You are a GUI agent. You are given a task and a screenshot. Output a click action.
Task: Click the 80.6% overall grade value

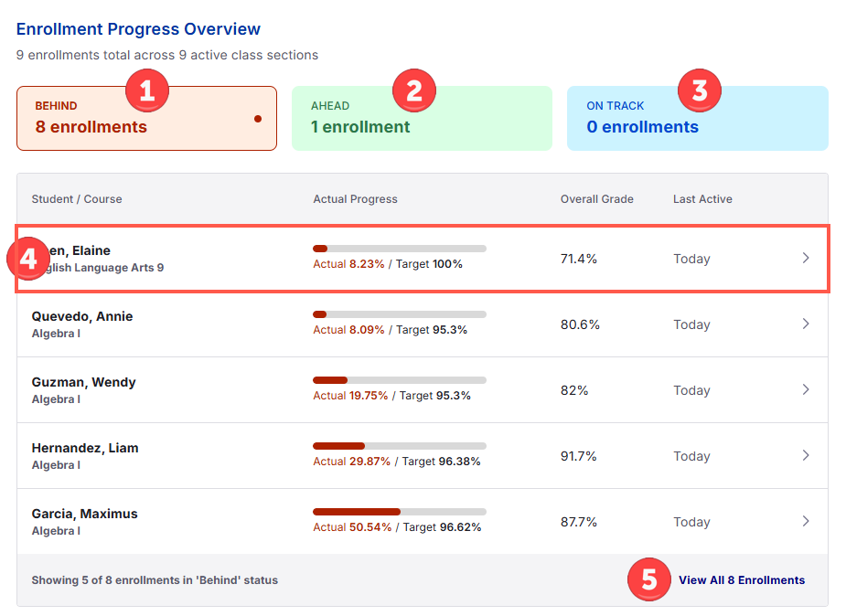pos(580,324)
